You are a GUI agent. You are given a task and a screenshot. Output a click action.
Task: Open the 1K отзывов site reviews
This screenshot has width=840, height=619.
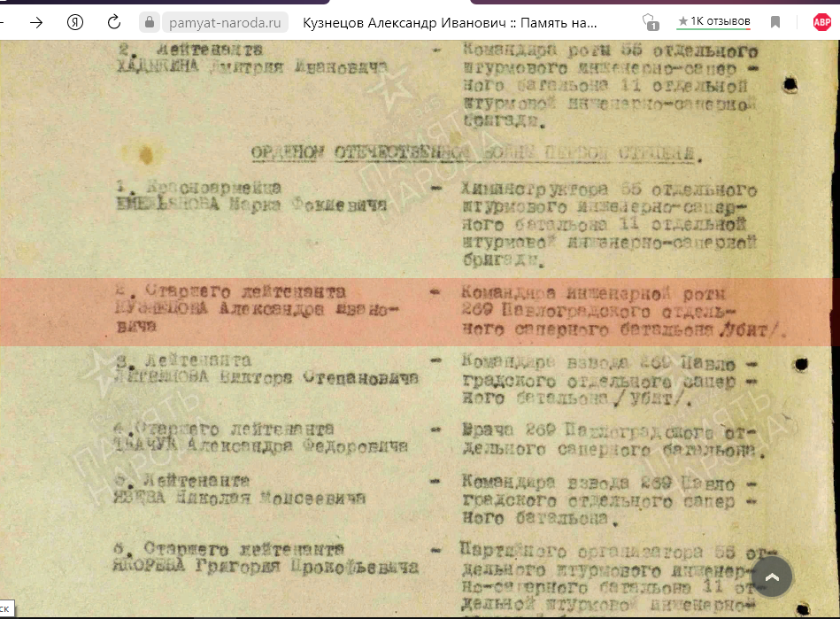(713, 21)
